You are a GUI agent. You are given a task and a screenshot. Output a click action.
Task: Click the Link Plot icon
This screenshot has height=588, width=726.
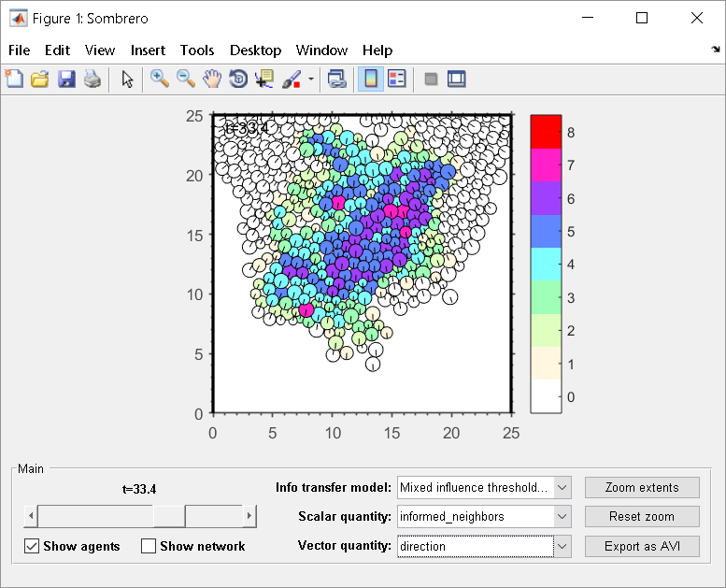click(336, 79)
